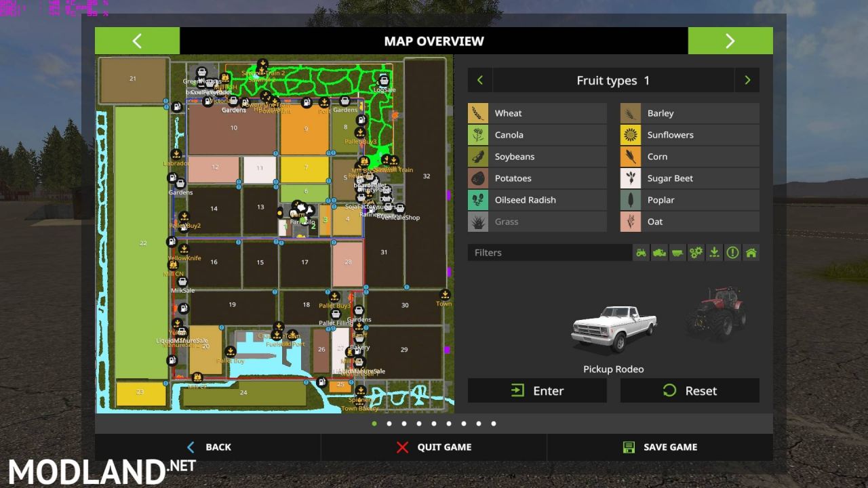Click the pink Oat color swatch
868x488 pixels.
631,222
